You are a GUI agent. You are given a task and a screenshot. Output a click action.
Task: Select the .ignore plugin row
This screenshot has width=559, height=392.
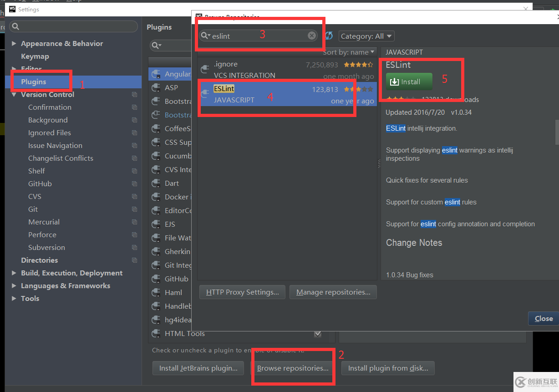287,69
